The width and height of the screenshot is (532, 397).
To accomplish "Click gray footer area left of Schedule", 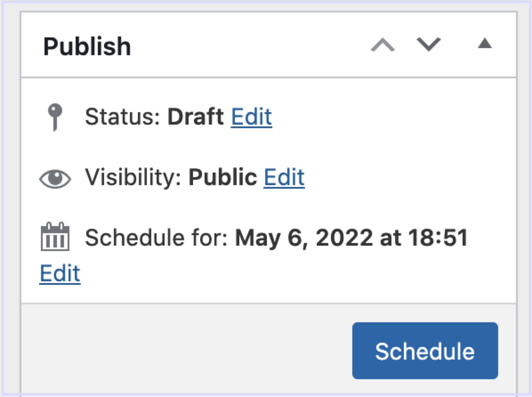I will 187,350.
